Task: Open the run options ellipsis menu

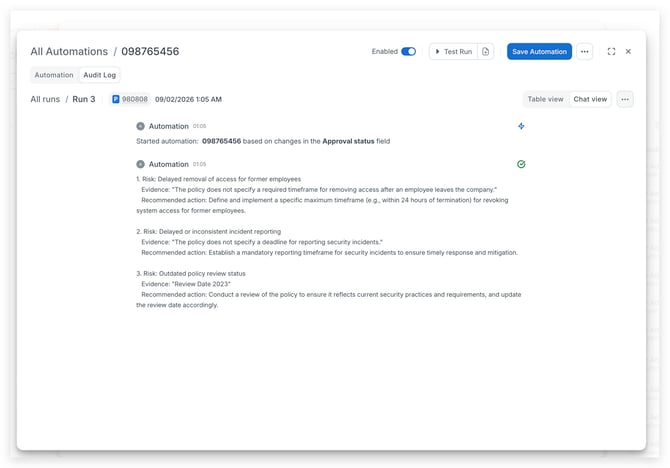Action: click(625, 99)
